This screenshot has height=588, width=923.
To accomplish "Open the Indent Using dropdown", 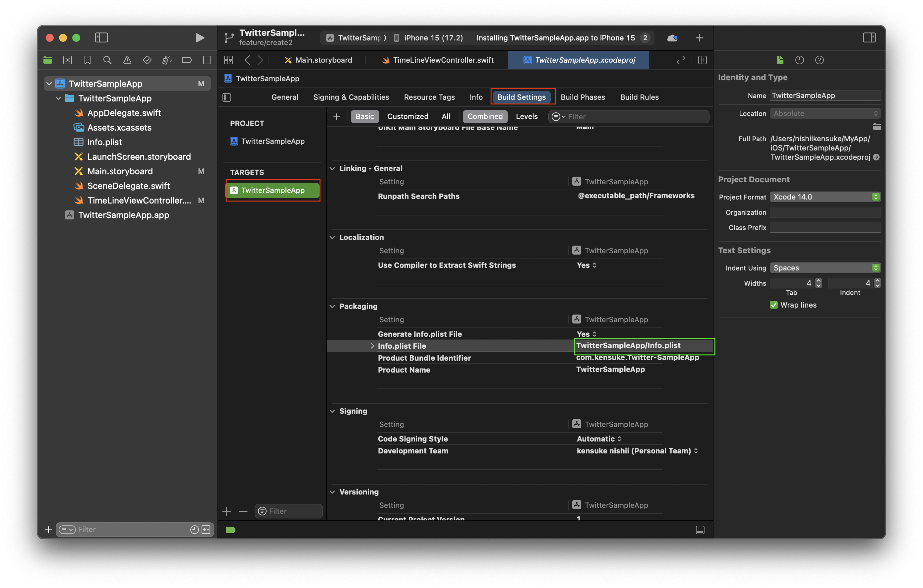I will [x=825, y=268].
